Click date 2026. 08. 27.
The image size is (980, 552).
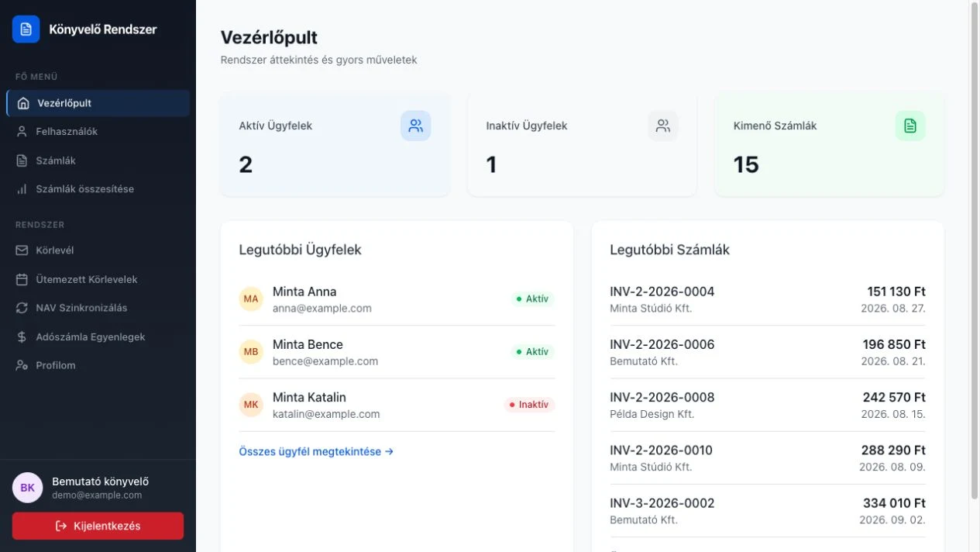(893, 308)
